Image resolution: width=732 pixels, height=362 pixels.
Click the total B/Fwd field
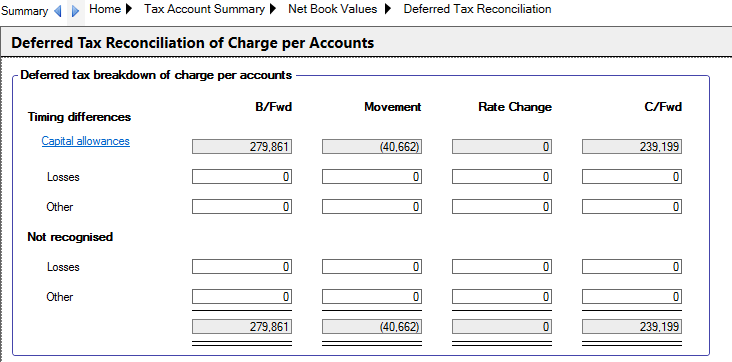(242, 327)
